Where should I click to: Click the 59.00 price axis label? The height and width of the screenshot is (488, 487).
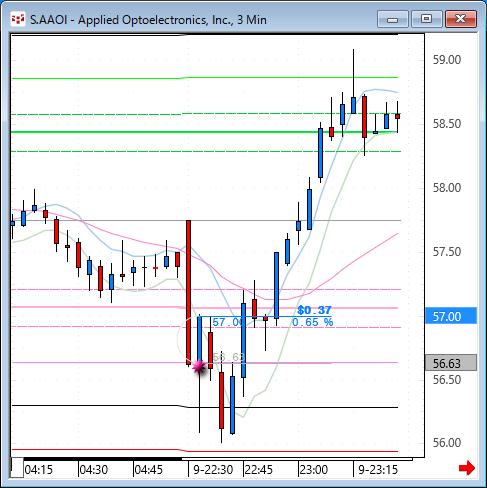(x=447, y=60)
